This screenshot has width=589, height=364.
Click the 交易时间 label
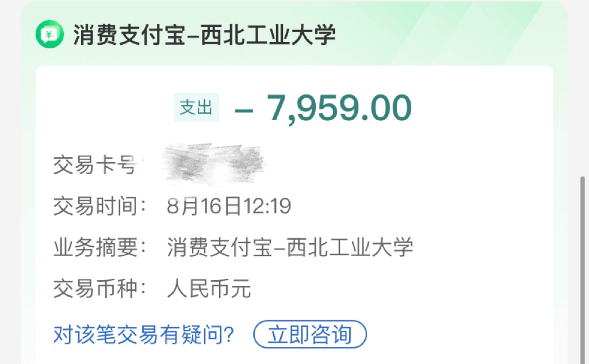point(99,206)
